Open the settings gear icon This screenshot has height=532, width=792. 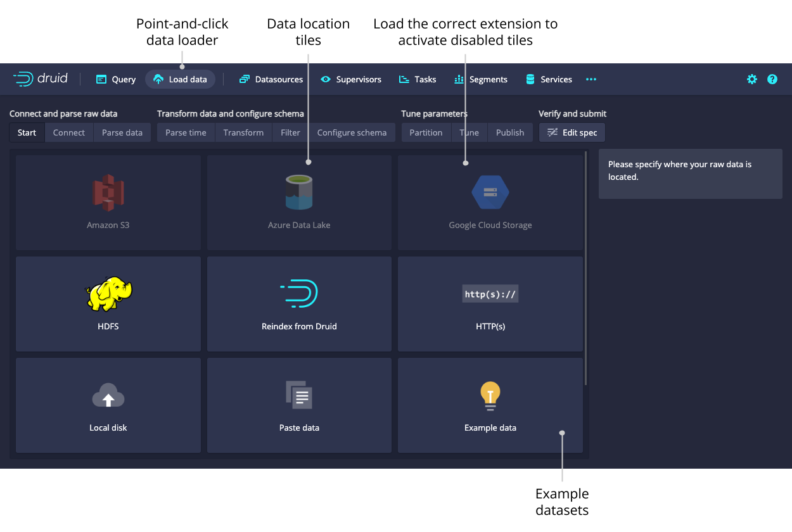[x=751, y=79]
